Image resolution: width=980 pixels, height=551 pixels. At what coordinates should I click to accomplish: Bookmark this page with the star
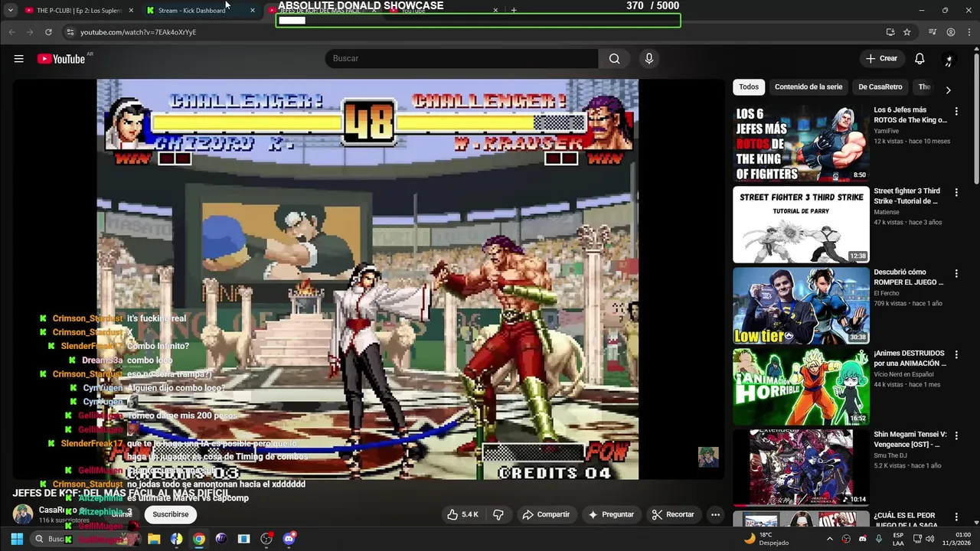pyautogui.click(x=907, y=32)
